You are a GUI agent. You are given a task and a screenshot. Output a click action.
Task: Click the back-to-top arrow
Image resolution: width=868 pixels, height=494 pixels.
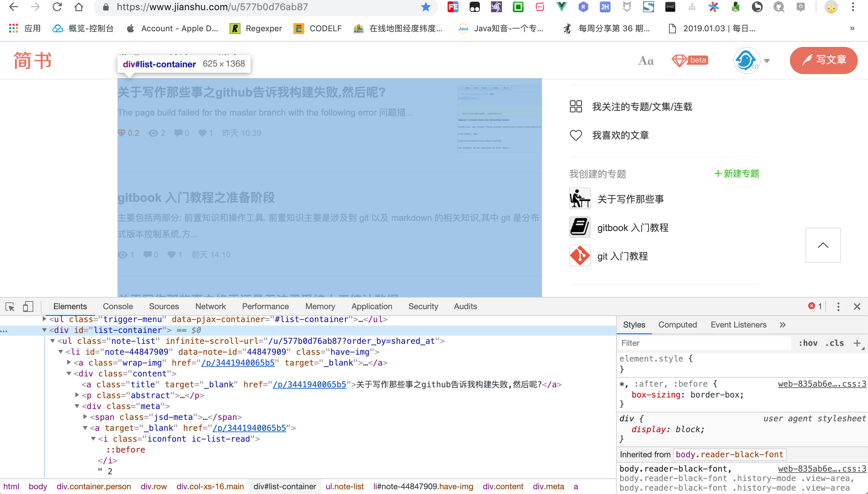(822, 245)
